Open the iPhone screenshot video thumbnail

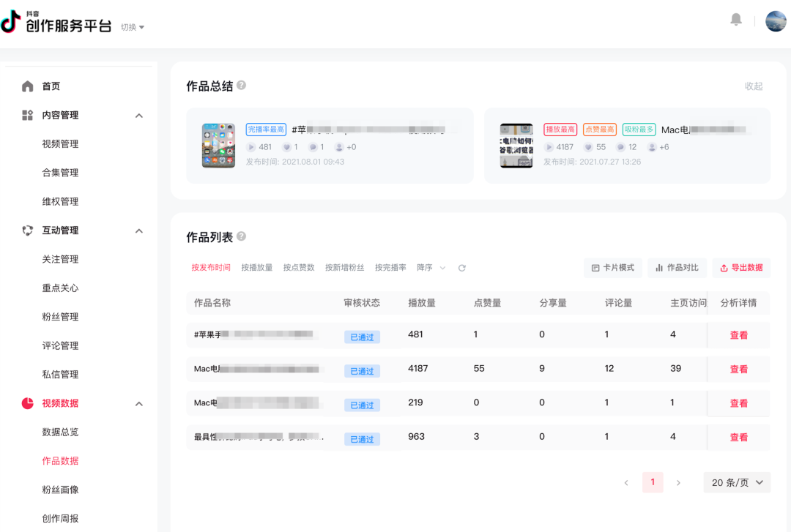pyautogui.click(x=218, y=146)
